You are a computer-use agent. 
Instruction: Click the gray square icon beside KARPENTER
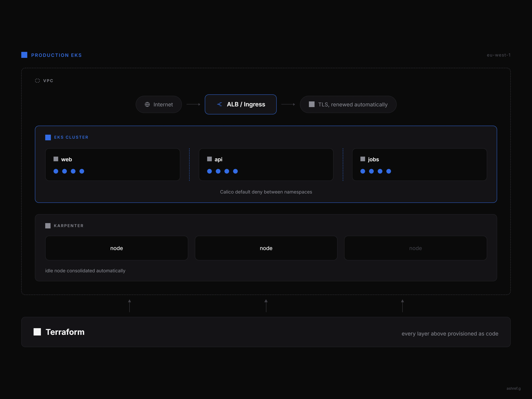tap(48, 226)
